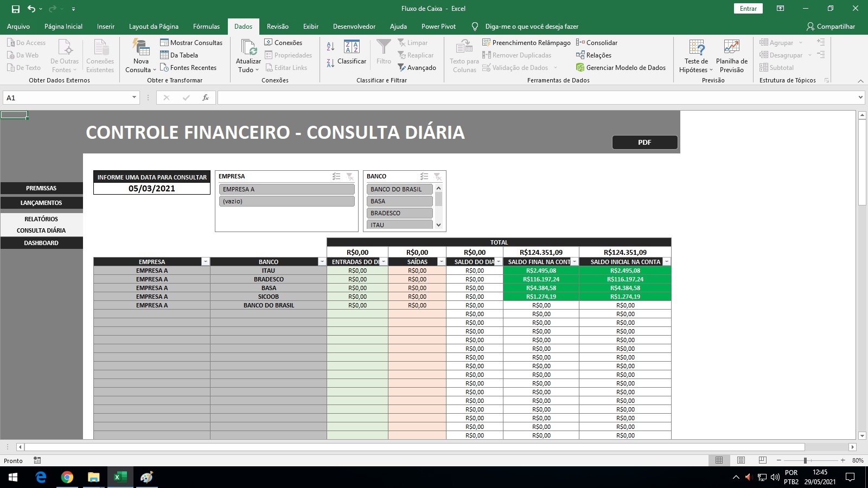
Task: Open Nova Consulta query tool
Action: click(141, 56)
